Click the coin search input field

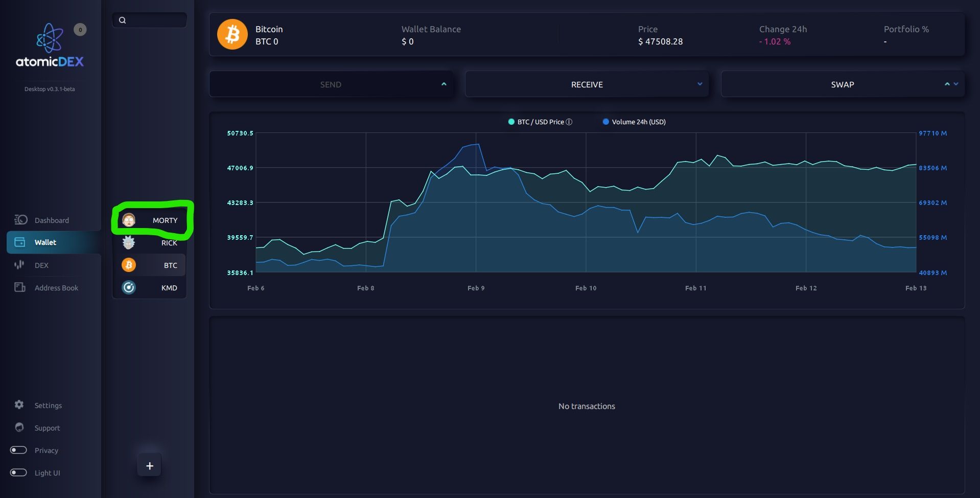coord(150,20)
